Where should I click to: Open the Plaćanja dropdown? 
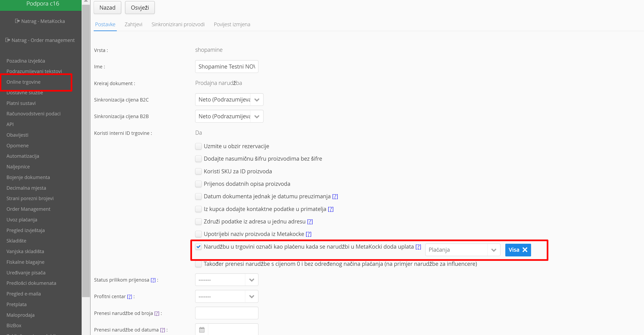(463, 250)
